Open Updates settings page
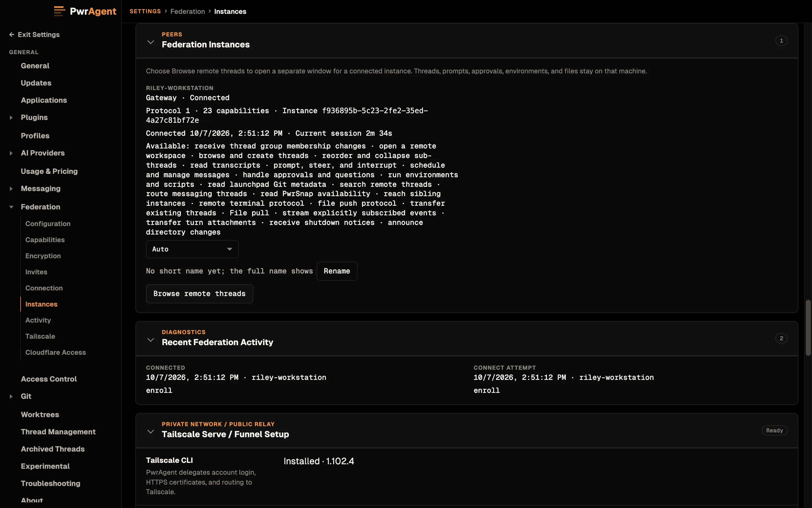 36,83
